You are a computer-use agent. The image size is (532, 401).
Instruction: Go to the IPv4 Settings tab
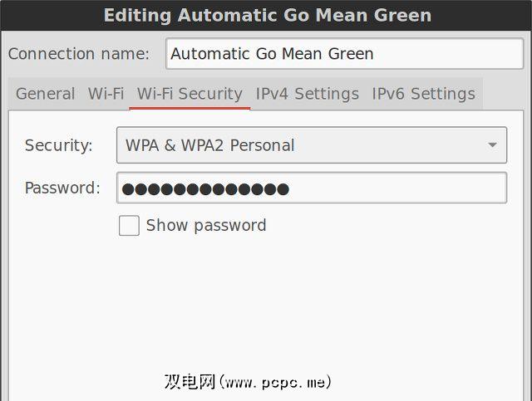[308, 94]
